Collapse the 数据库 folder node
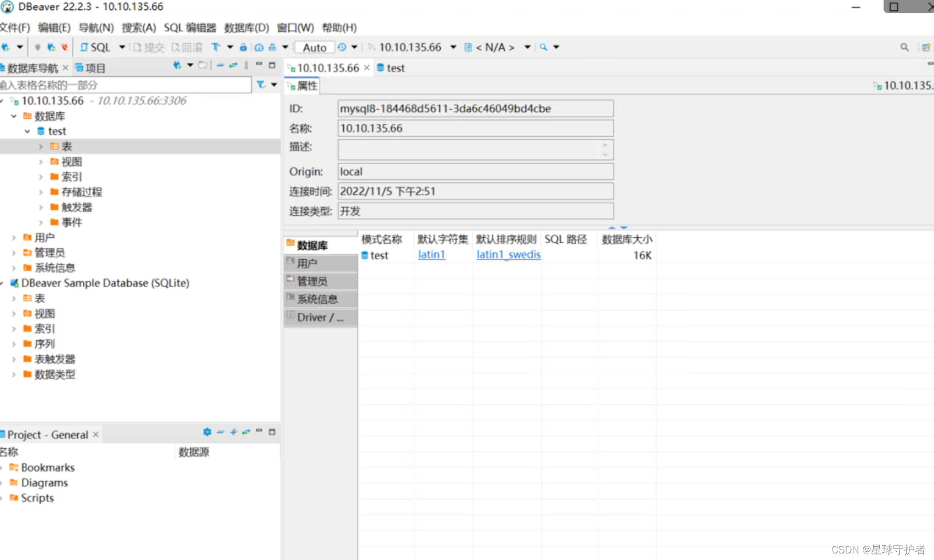The width and height of the screenshot is (934, 560). [14, 116]
